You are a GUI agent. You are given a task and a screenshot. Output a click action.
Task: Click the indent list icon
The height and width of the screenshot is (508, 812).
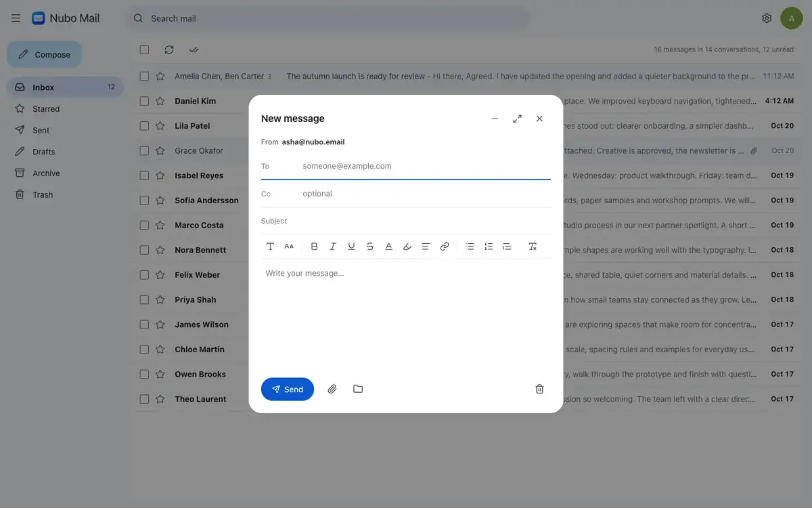(x=507, y=247)
